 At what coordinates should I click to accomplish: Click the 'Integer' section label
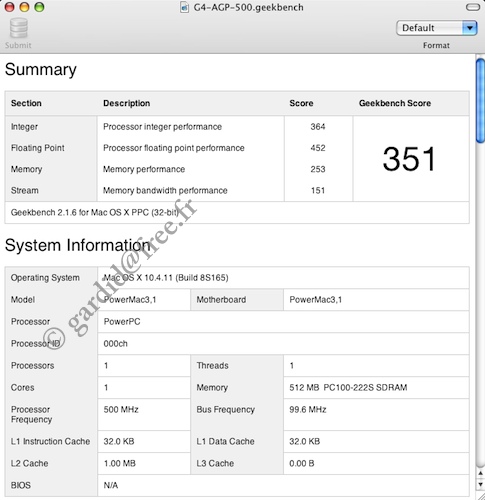point(24,127)
